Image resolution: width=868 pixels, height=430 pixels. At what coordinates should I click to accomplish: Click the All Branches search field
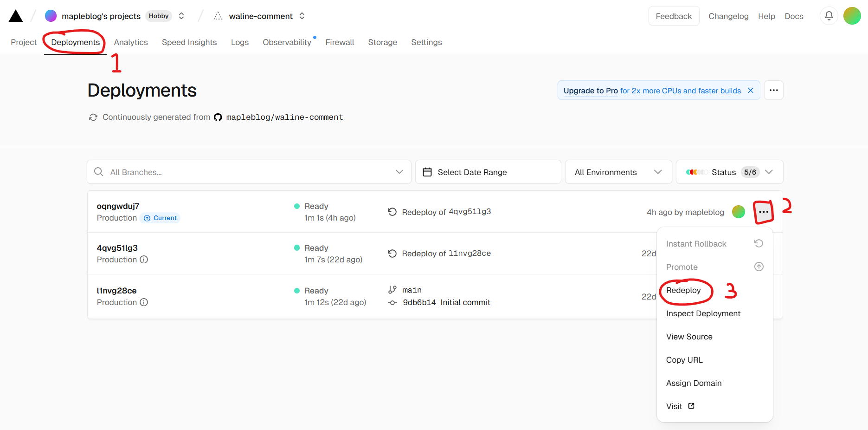[x=249, y=172]
